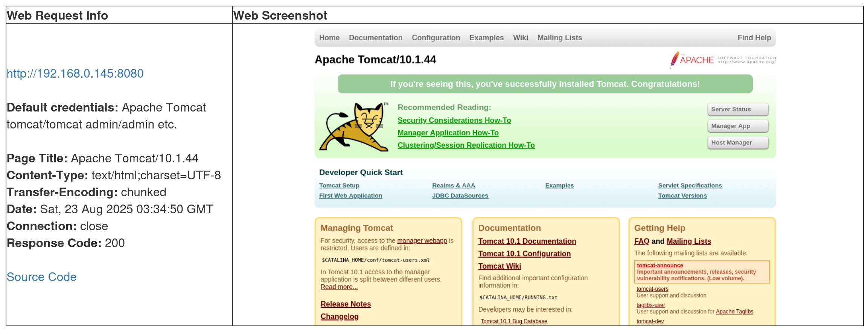Open the Home nav item
The width and height of the screenshot is (868, 330).
tap(329, 38)
